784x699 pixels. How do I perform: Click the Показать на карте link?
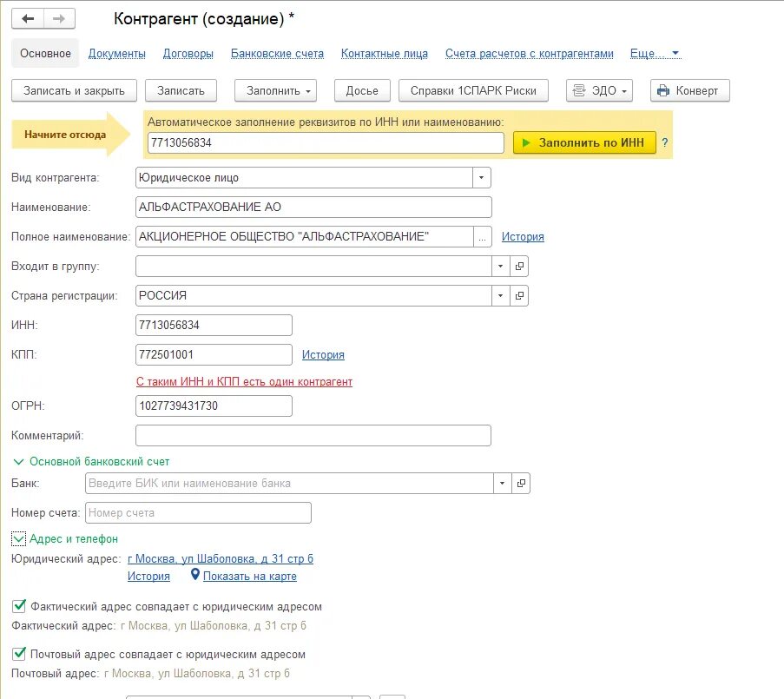pos(249,576)
